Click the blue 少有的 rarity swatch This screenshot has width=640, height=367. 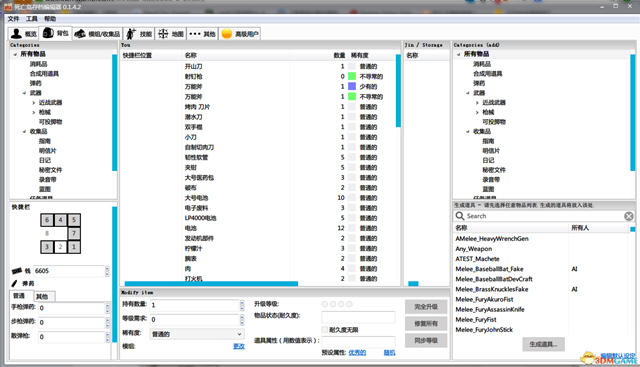(x=352, y=87)
